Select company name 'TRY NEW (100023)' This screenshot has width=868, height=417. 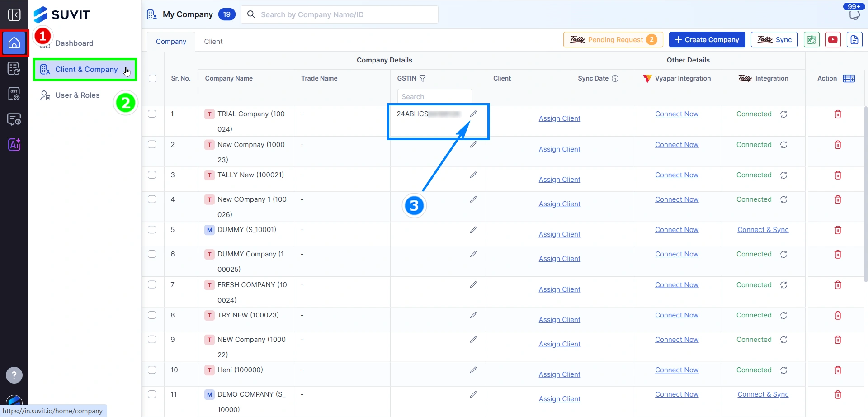coord(248,315)
